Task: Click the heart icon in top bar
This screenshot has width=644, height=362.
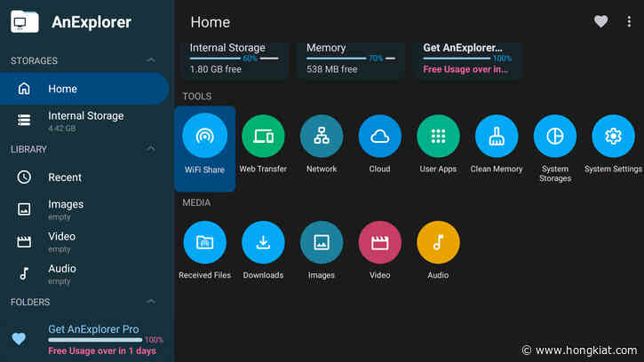Action: 600,21
